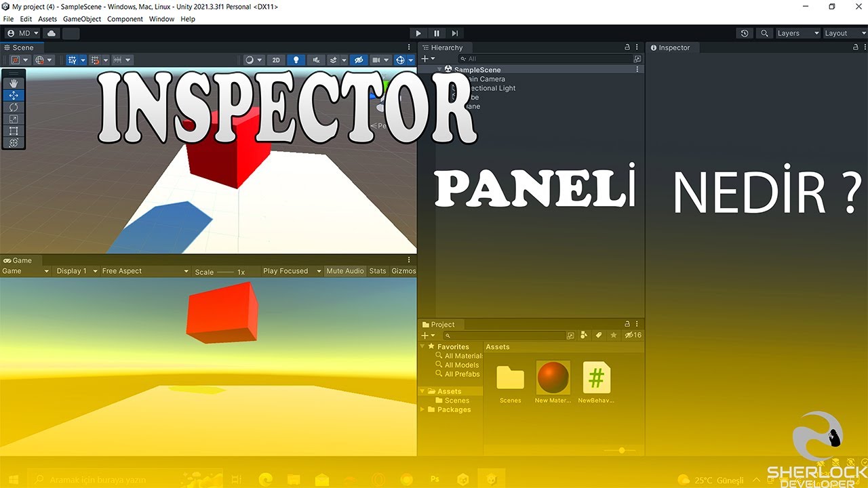
Task: Click the Step frame button
Action: [454, 33]
